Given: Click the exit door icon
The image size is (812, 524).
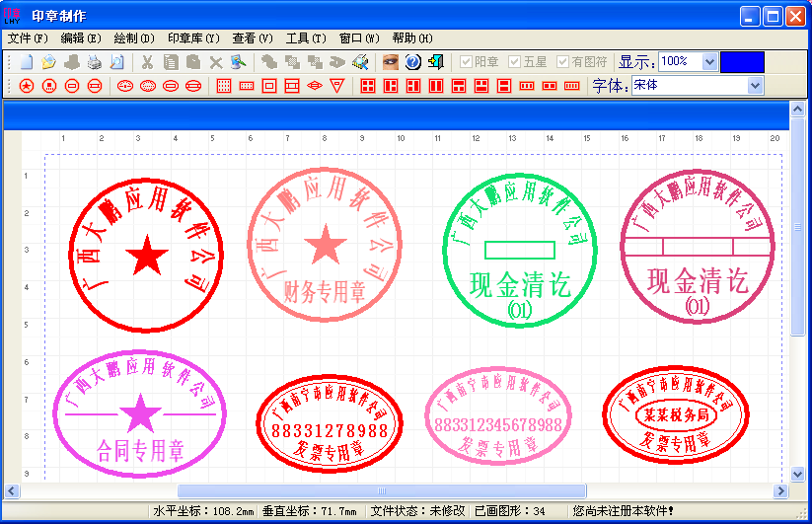Looking at the screenshot, I should [436, 62].
